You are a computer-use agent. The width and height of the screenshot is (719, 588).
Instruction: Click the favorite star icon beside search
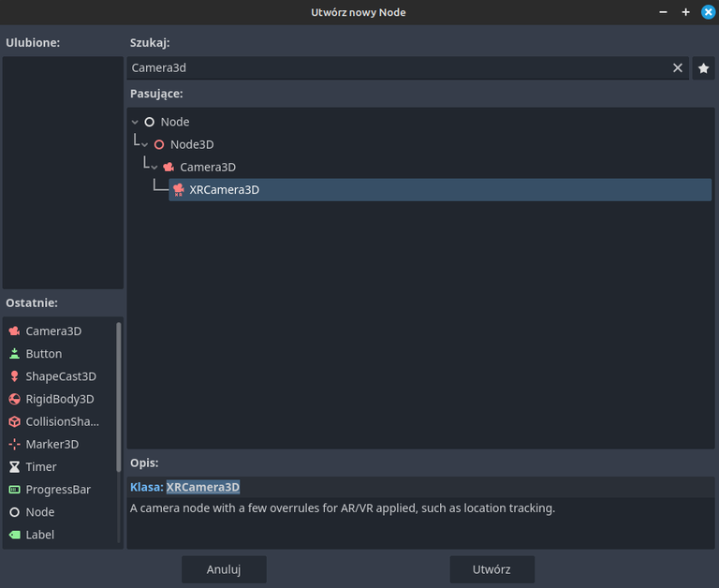pos(703,68)
